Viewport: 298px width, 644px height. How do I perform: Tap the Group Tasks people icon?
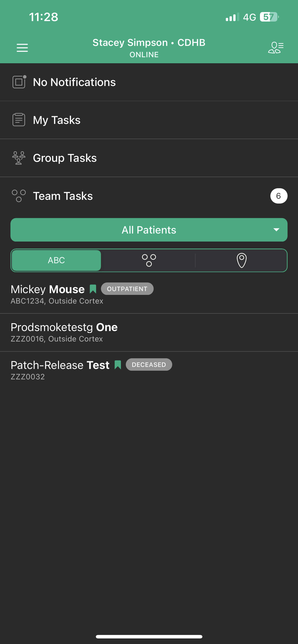[19, 158]
